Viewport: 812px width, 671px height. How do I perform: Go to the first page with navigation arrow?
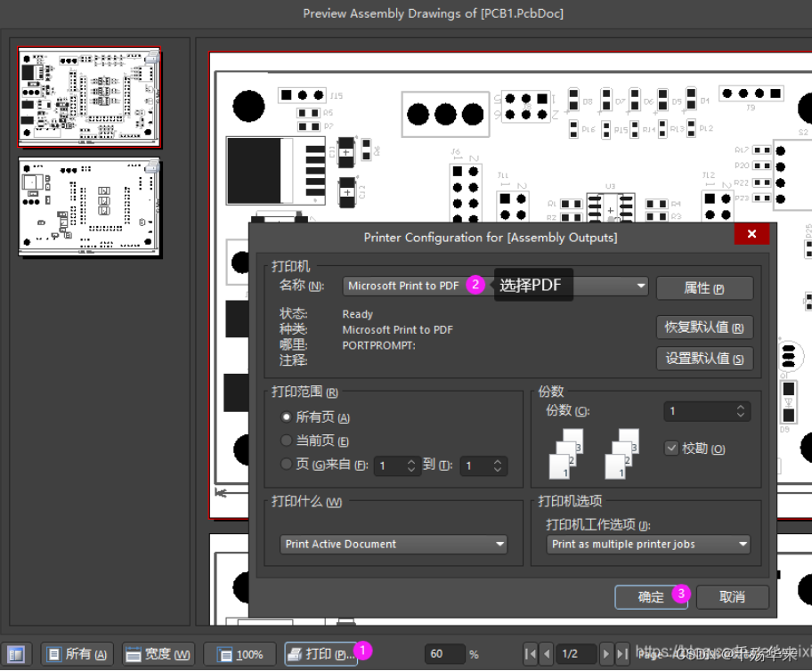pos(531,654)
